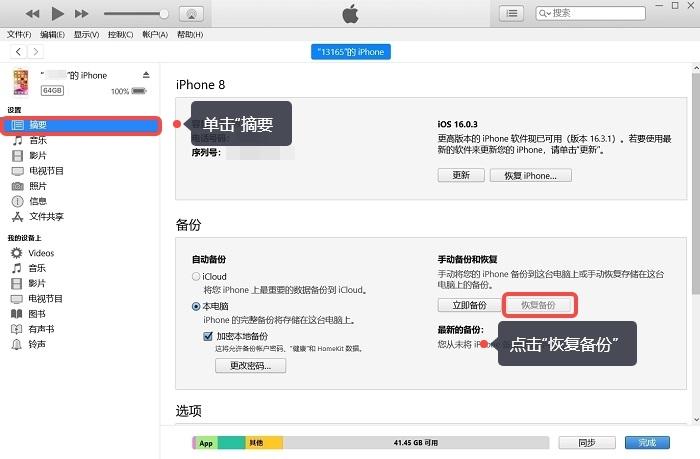
Task: Click the 其他 segment of storage bar
Action: 264,443
